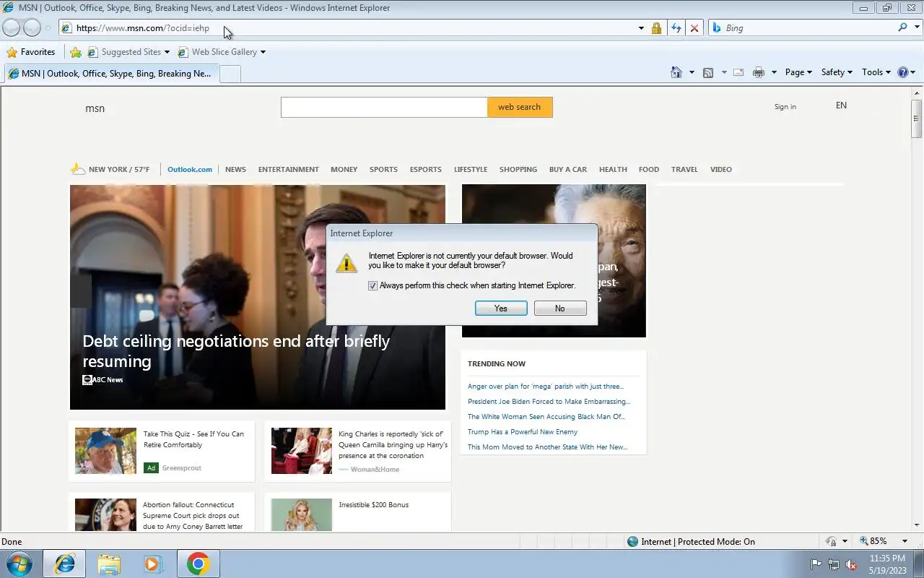The height and width of the screenshot is (578, 924).
Task: Open Suggested Sites dropdown
Action: point(128,52)
